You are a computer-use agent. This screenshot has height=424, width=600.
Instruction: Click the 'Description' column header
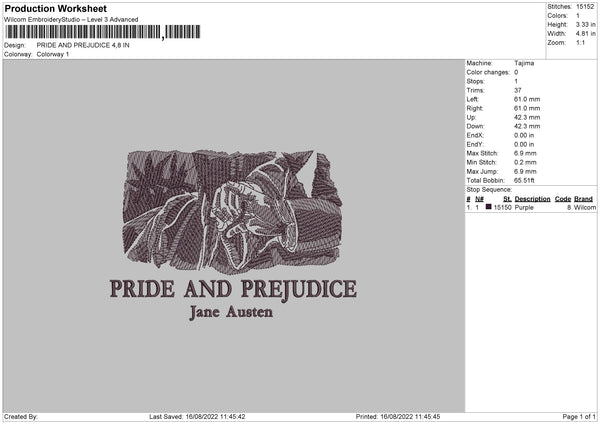(x=532, y=199)
